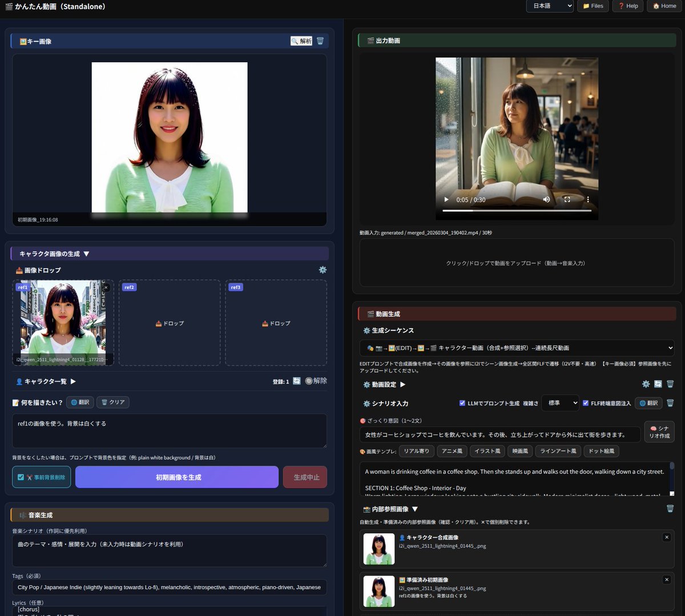Click 準備済み初期画像 thumbnail
The height and width of the screenshot is (616, 685).
click(x=379, y=591)
